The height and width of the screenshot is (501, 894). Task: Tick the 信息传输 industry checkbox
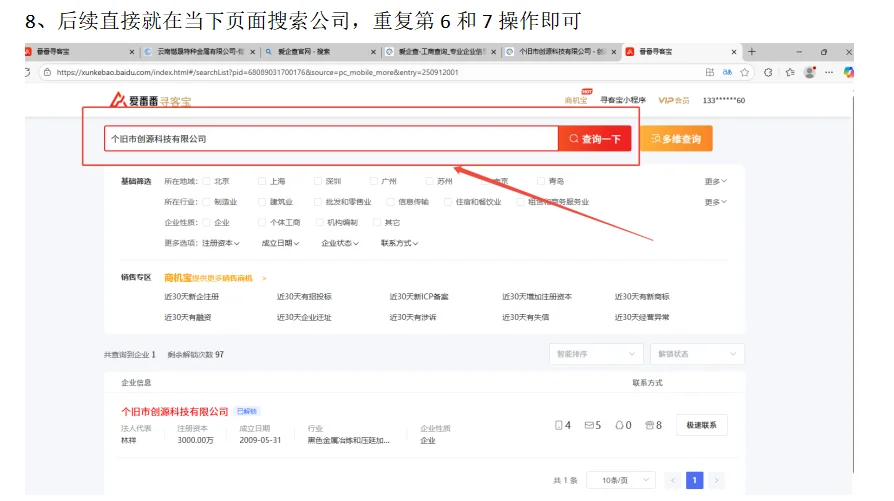tap(391, 202)
